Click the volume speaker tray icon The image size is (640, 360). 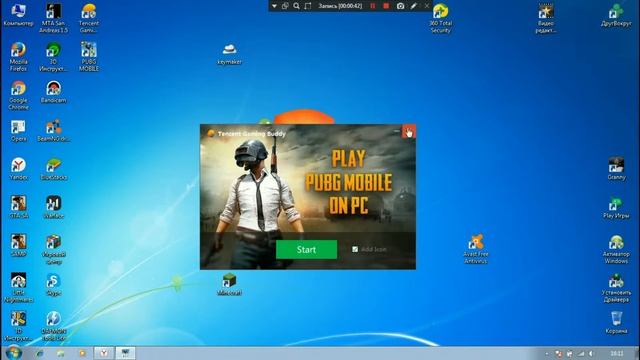coord(591,353)
